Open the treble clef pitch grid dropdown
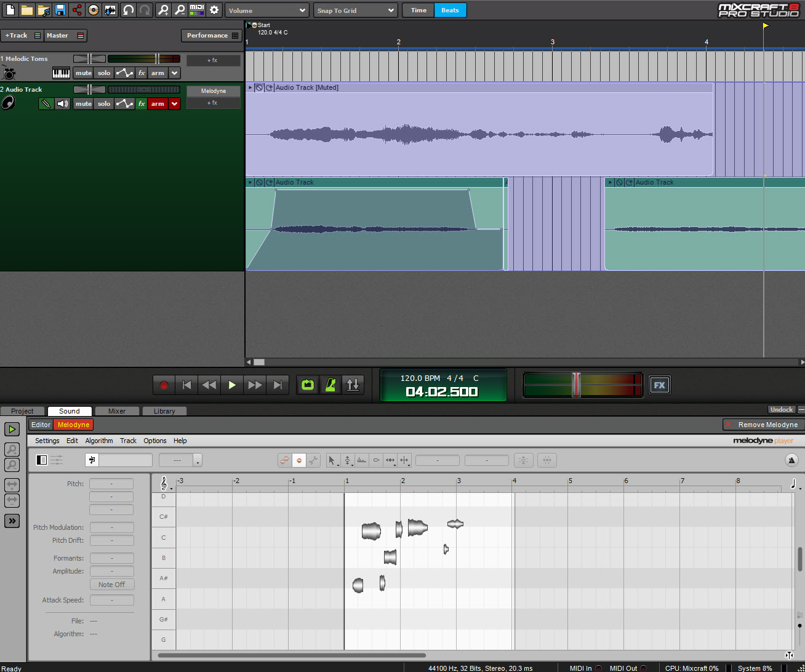The height and width of the screenshot is (672, 805). pos(166,484)
